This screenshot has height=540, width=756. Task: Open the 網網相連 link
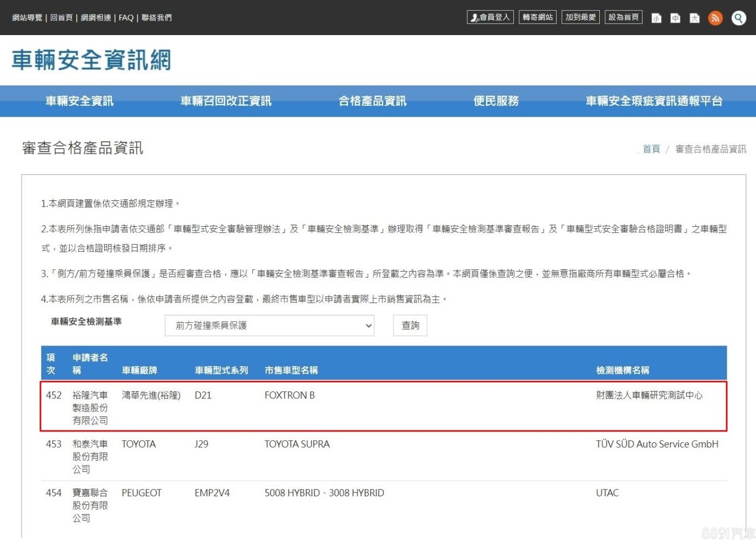point(96,18)
